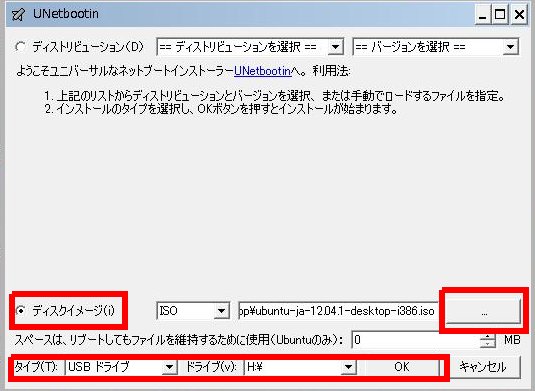
Task: Increase persistent space with up stepper arrow
Action: pyautogui.click(x=488, y=336)
